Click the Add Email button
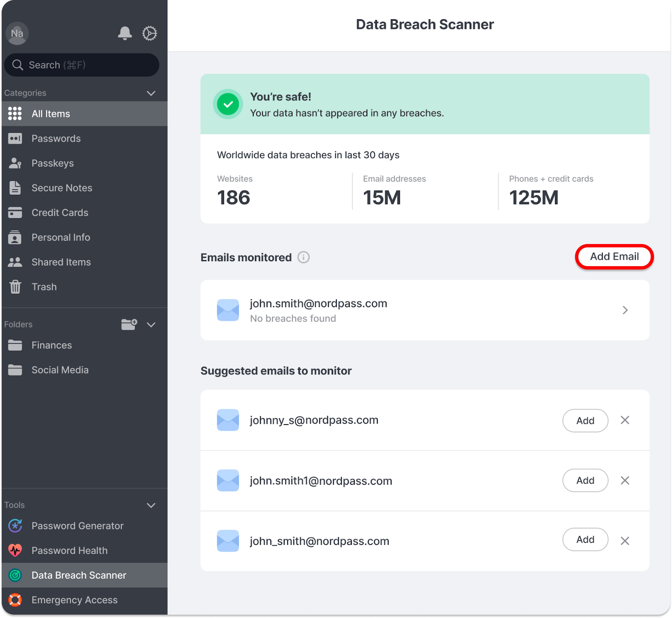This screenshot has height=618, width=672. [x=614, y=257]
